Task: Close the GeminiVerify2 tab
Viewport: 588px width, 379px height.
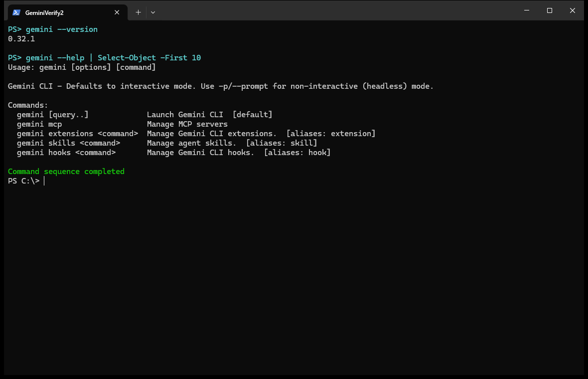Action: coord(117,12)
